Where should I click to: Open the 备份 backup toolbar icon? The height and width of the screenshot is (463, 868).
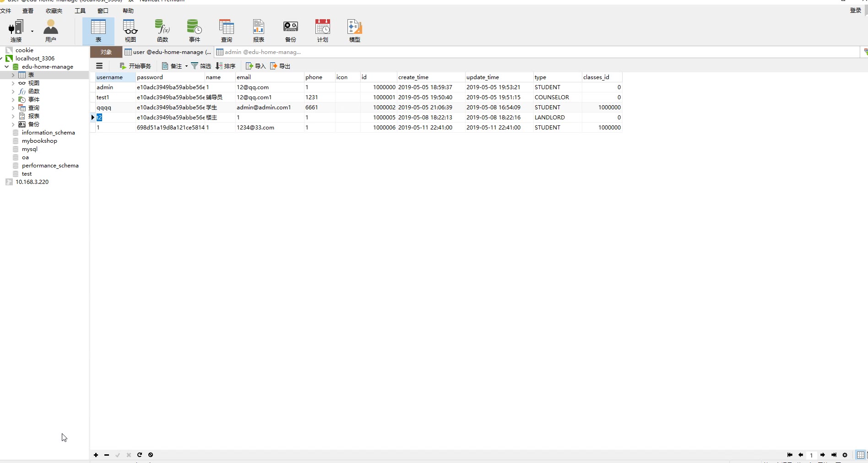pyautogui.click(x=291, y=31)
